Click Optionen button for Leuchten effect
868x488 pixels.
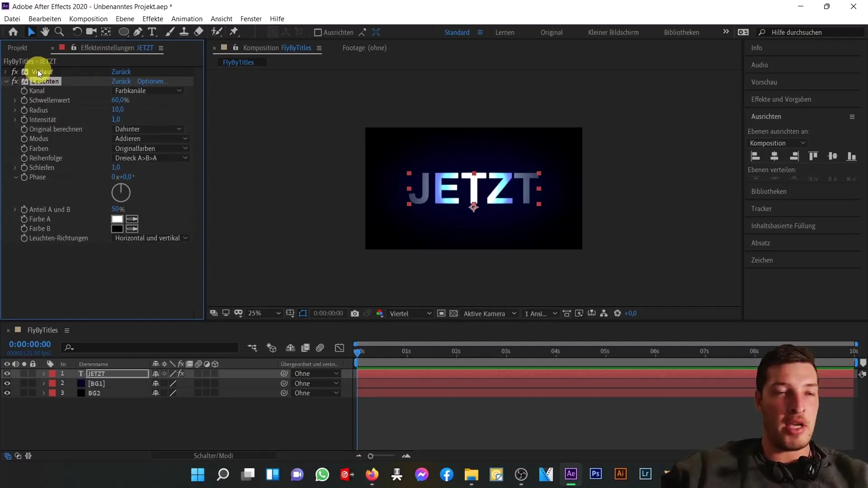tap(151, 81)
